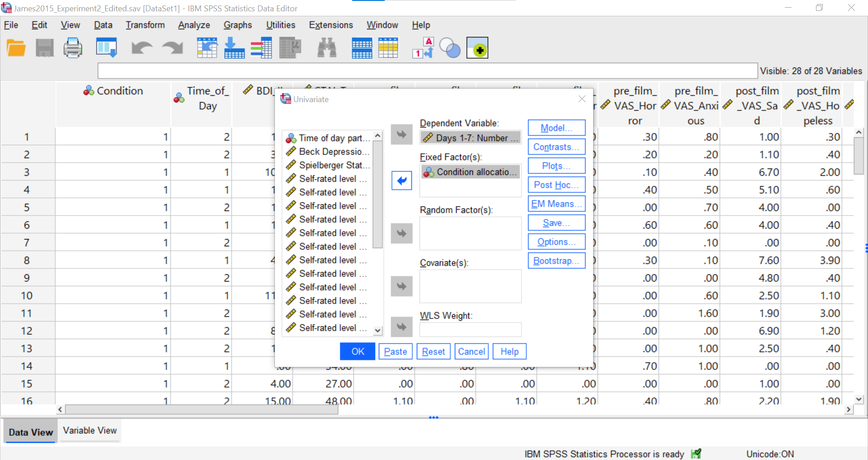Select Beck Depression variable in list
This screenshot has width=868, height=460.
(x=328, y=151)
